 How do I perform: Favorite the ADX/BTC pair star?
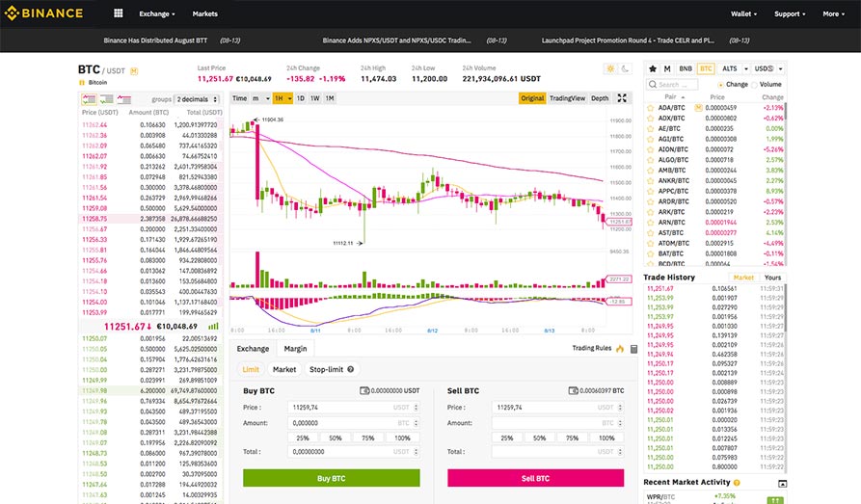click(x=651, y=118)
